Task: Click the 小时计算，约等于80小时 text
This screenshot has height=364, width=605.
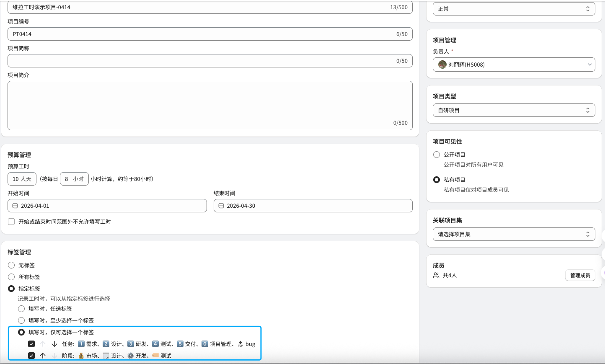Action: point(122,179)
